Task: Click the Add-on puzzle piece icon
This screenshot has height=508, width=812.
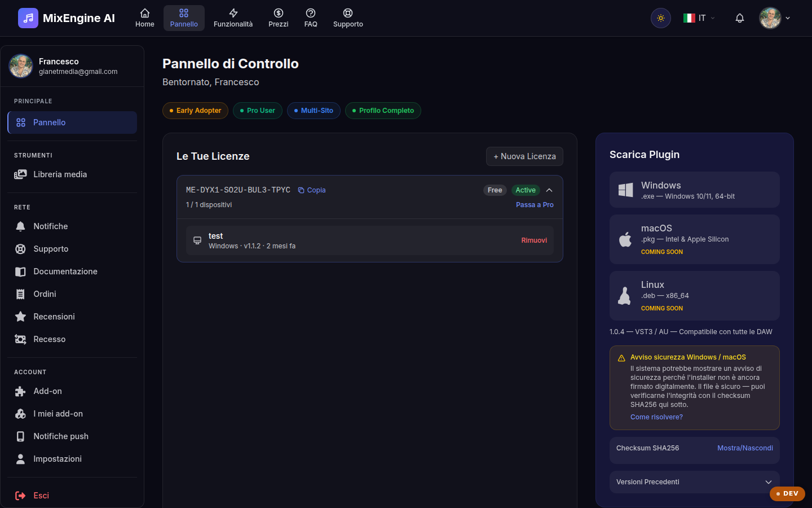Action: pos(20,391)
